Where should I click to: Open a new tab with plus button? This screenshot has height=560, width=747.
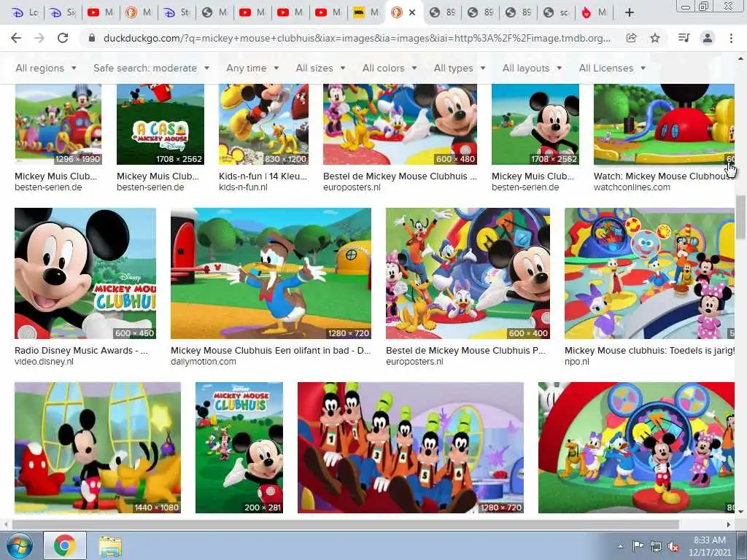[x=630, y=13]
